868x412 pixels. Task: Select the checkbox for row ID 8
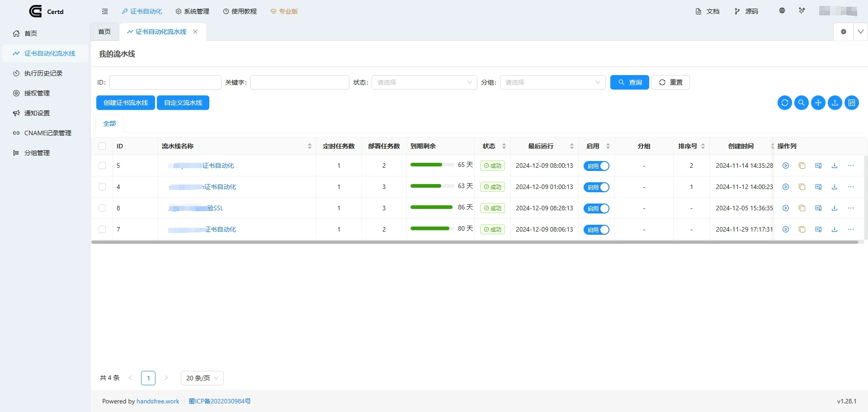point(102,208)
